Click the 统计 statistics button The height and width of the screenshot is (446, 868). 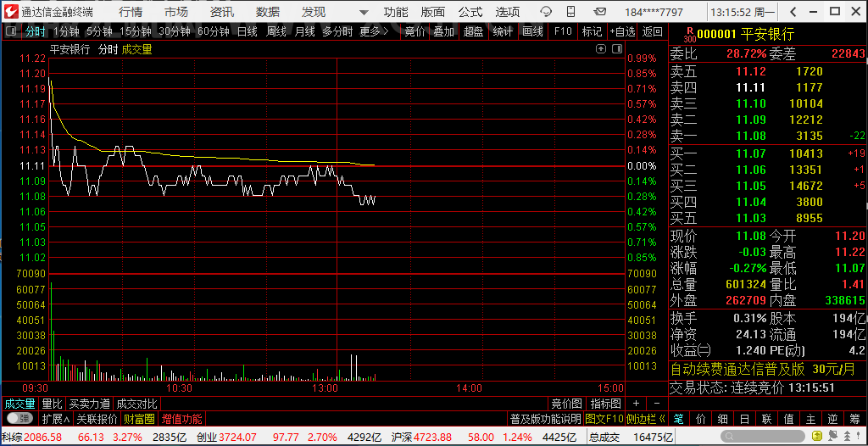click(x=503, y=31)
